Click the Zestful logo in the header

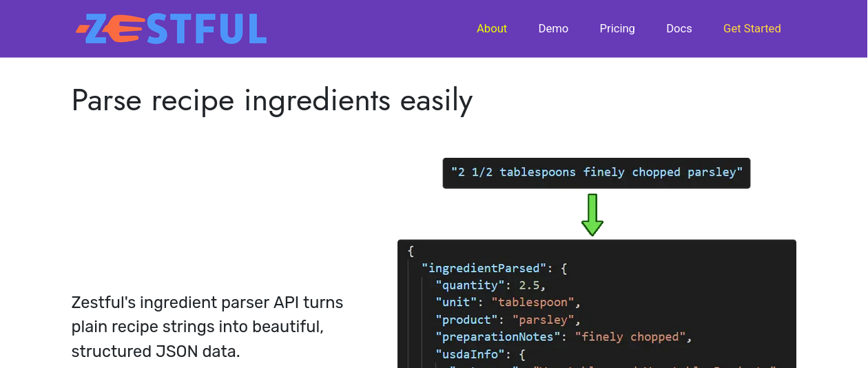(x=172, y=29)
